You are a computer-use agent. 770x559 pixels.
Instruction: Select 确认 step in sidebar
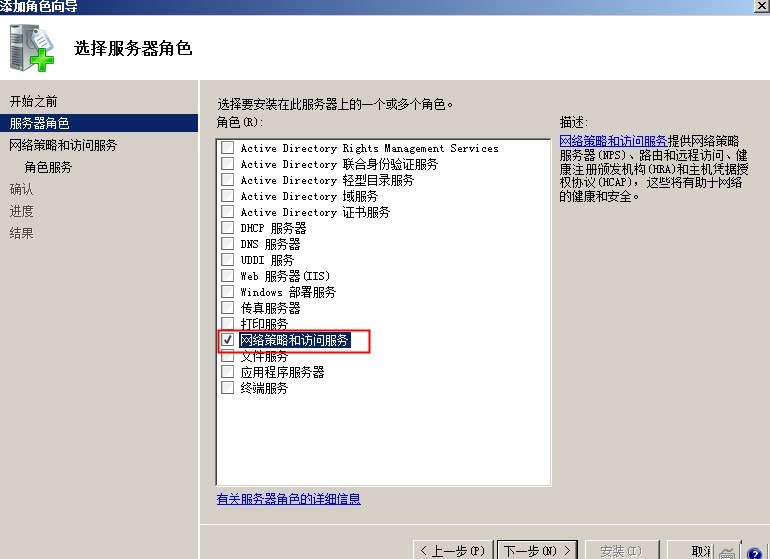coord(21,189)
